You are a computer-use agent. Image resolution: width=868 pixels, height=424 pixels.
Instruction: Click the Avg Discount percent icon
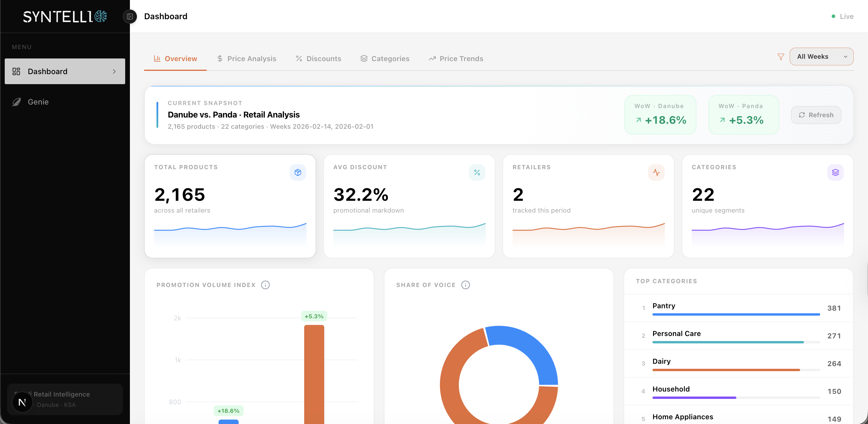477,172
